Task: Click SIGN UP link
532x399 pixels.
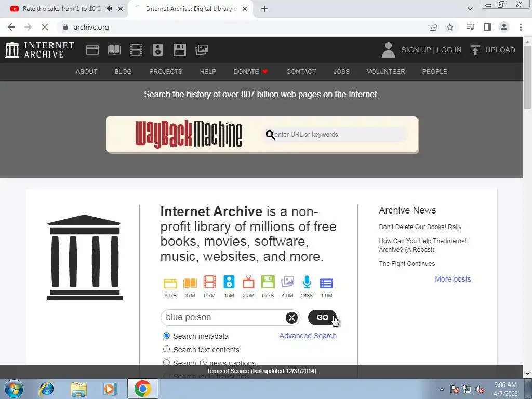Action: click(416, 50)
